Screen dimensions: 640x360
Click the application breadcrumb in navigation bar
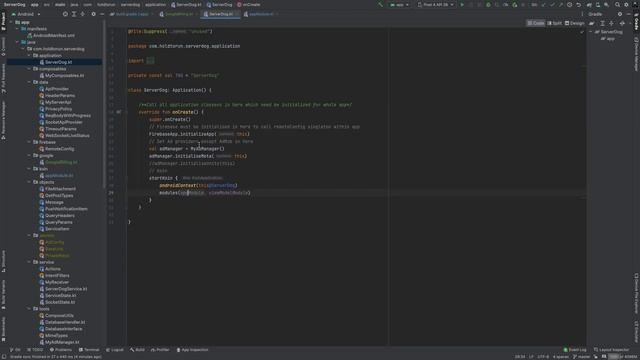click(x=156, y=5)
